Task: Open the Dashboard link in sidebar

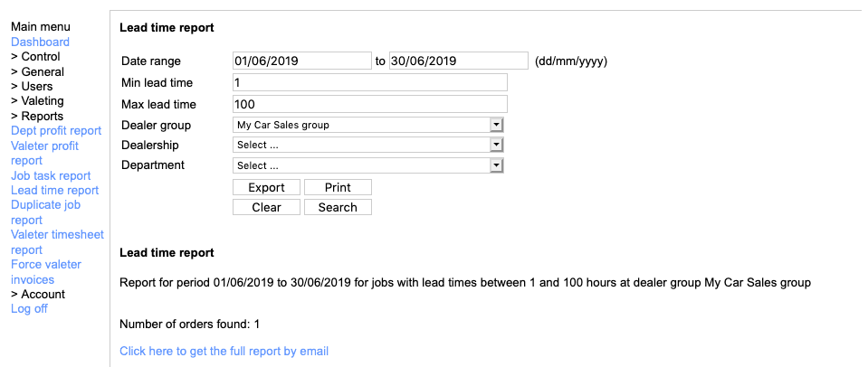Action: click(x=40, y=42)
